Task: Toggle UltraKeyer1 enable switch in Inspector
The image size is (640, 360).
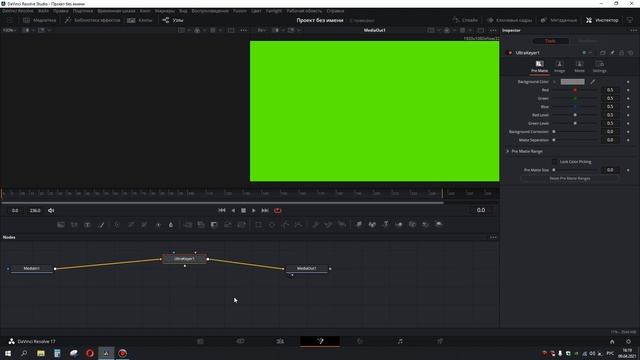Action: (509, 53)
